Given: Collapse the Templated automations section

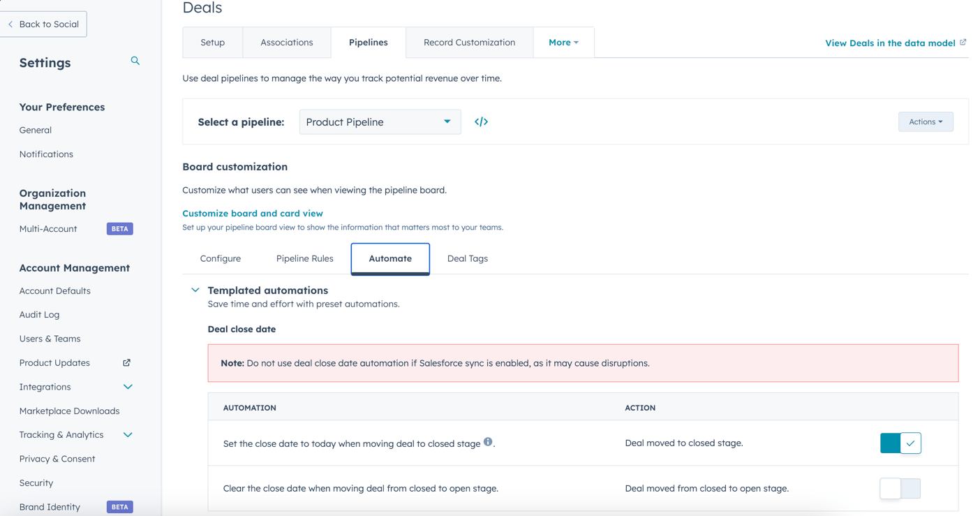Looking at the screenshot, I should click(195, 290).
